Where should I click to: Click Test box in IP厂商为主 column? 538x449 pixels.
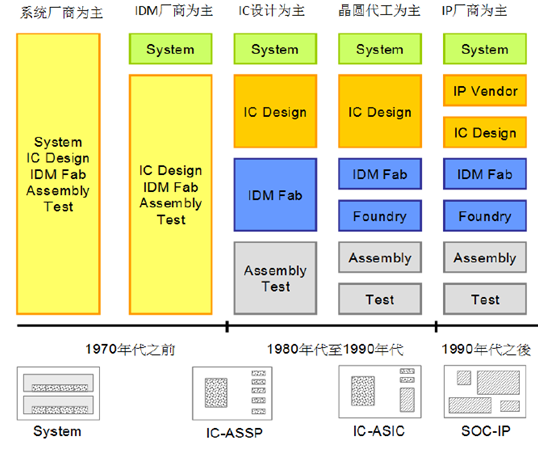click(x=485, y=299)
